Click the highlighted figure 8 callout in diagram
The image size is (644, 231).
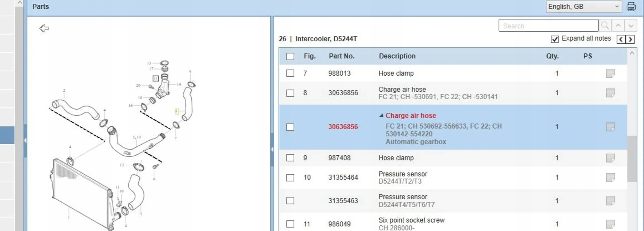[177, 111]
